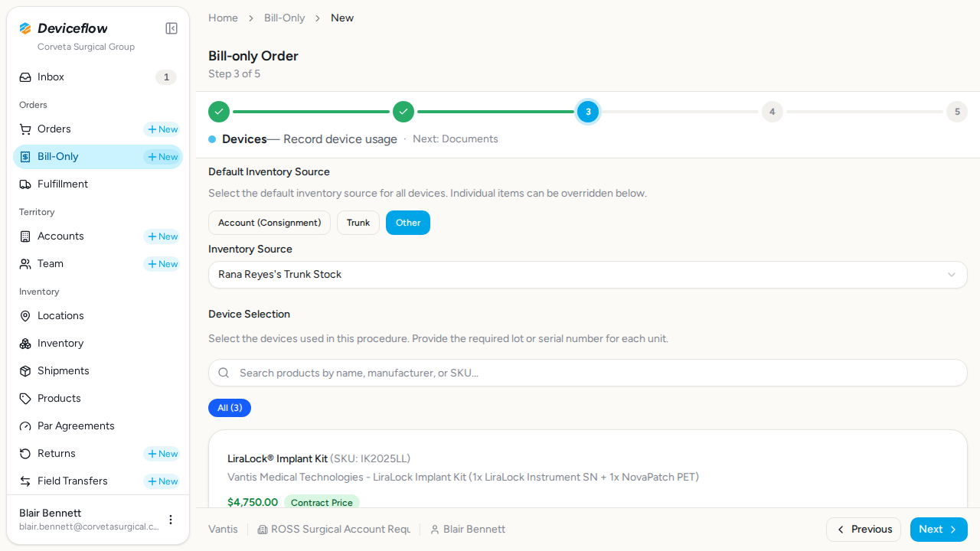Open user menu three-dots icon
The width and height of the screenshot is (980, 551).
171,520
